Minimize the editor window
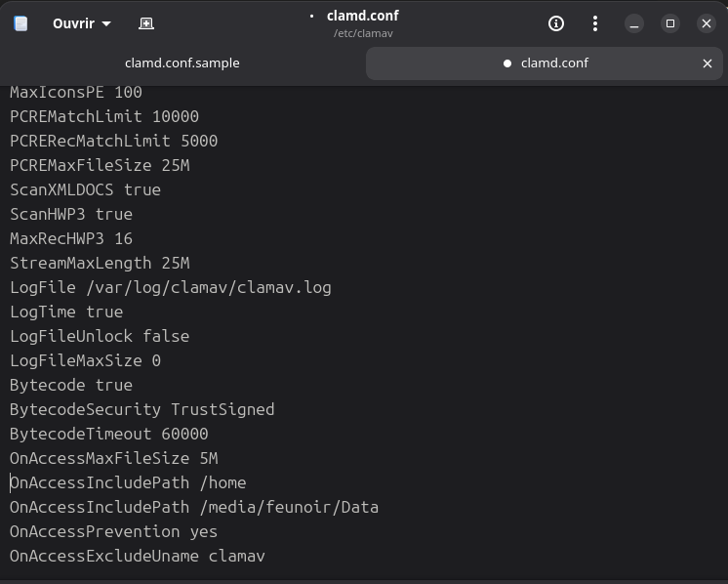 634,23
